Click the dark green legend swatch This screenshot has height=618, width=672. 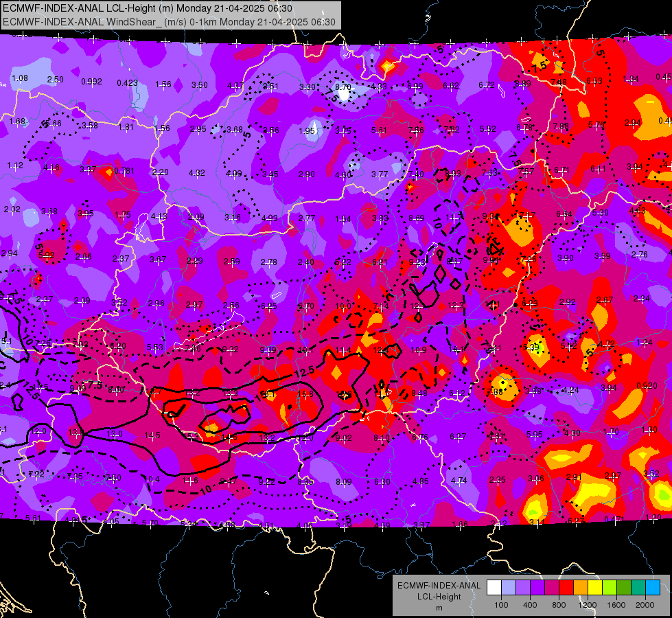pos(624,588)
